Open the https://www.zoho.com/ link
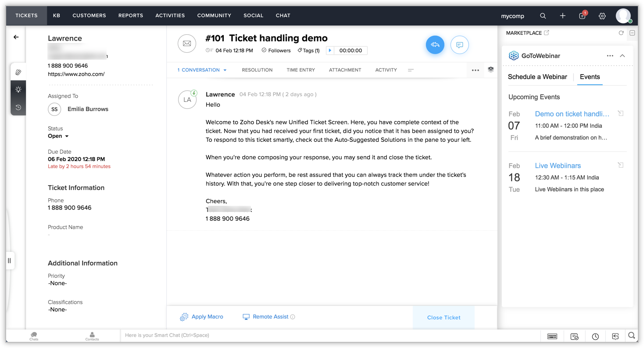Screen dimensions: 644x348 pos(76,74)
